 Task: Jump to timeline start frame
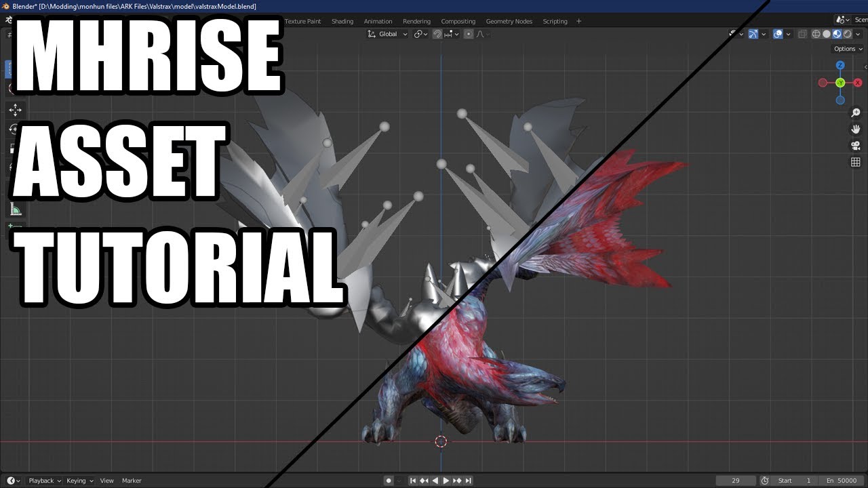pyautogui.click(x=413, y=481)
